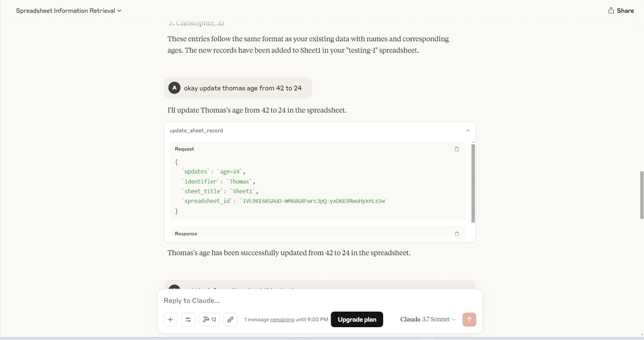Click the tool panel inner scrollbar
This screenshot has height=340, width=644.
[x=473, y=182]
